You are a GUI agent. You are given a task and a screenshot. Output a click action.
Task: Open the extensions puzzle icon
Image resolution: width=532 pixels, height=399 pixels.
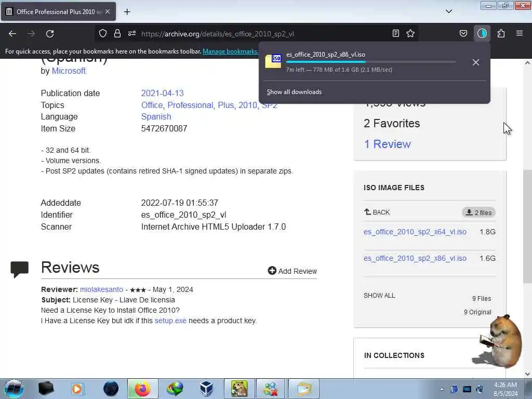(x=501, y=33)
